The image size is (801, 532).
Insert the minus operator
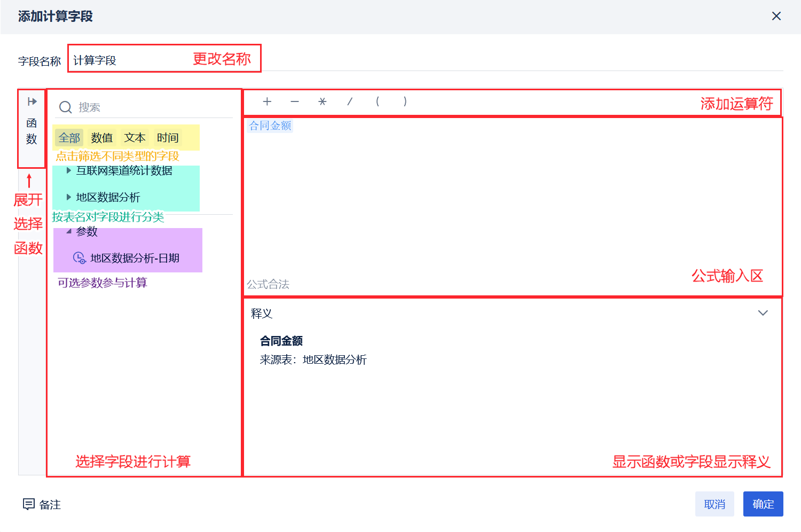point(295,101)
